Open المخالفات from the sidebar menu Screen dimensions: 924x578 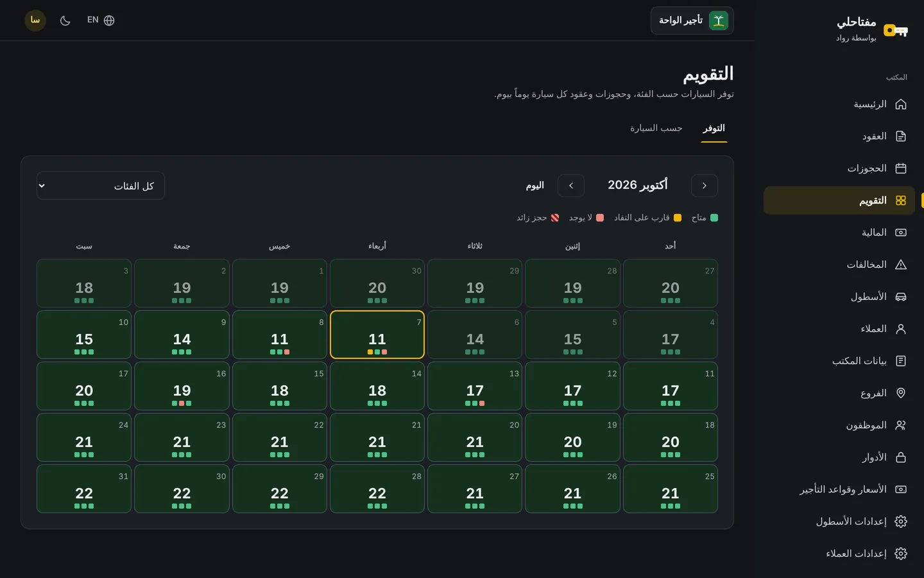839,265
